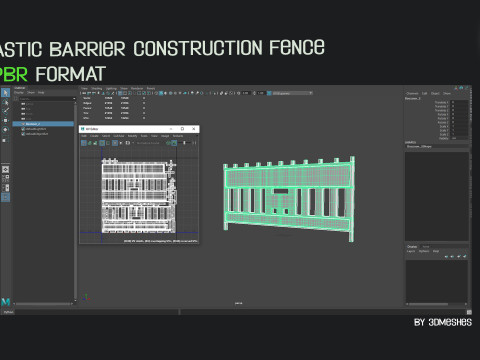Screen dimensions: 480x360
Task: Click Select Camera icon in viewport toolbar
Action: tap(84, 93)
